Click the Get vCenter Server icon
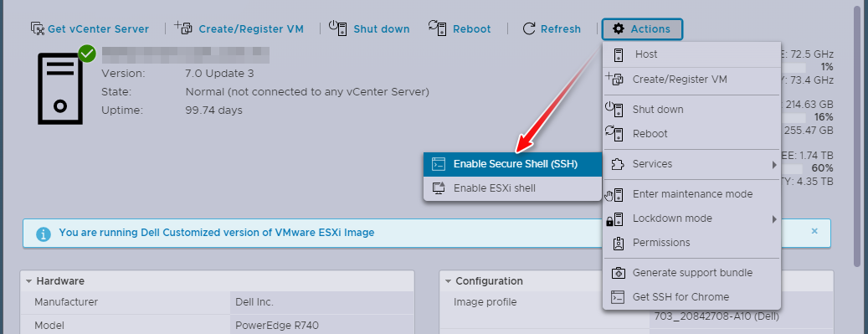 (38, 28)
